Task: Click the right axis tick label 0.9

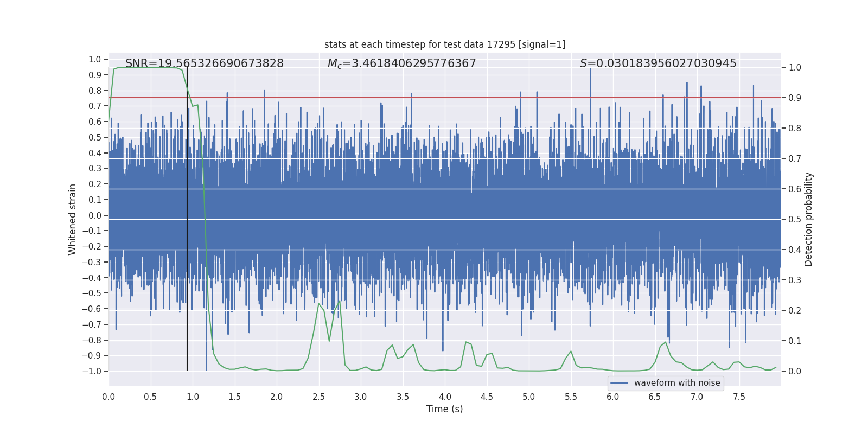Action: coord(795,98)
